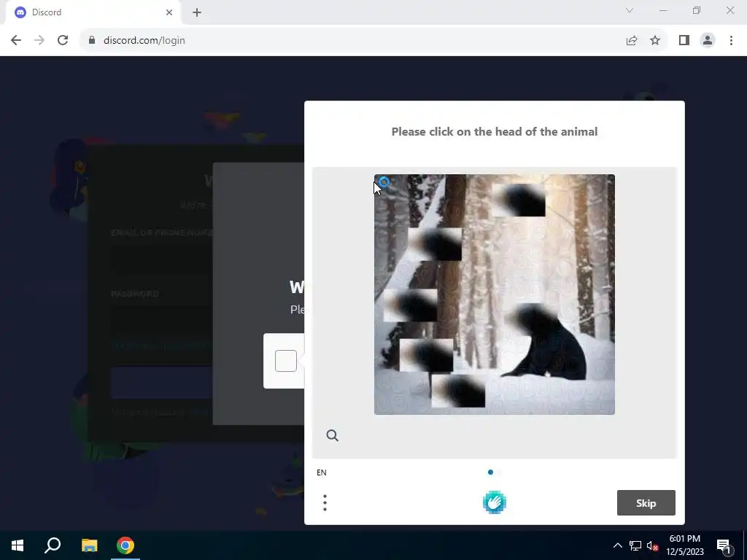Minimize the Chrome window

click(x=663, y=10)
